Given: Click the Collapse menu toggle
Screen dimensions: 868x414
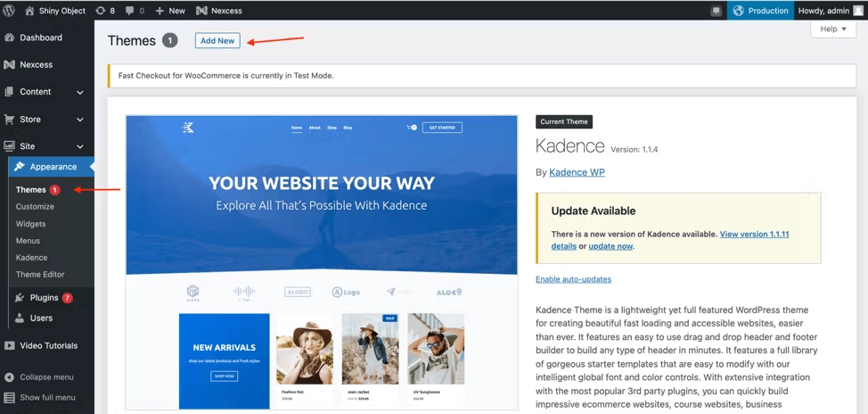Looking at the screenshot, I should click(46, 377).
